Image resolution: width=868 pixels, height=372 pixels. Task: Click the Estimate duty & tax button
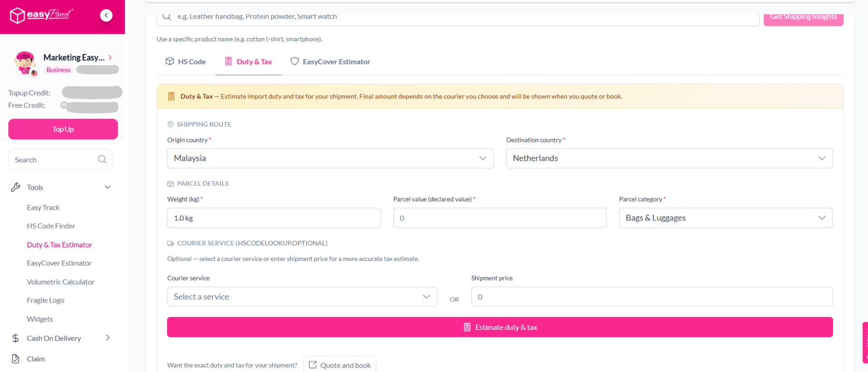pyautogui.click(x=500, y=327)
